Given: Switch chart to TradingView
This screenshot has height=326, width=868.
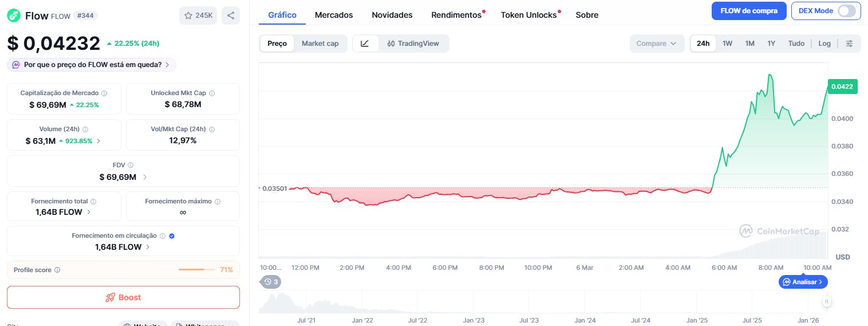Looking at the screenshot, I should 413,44.
